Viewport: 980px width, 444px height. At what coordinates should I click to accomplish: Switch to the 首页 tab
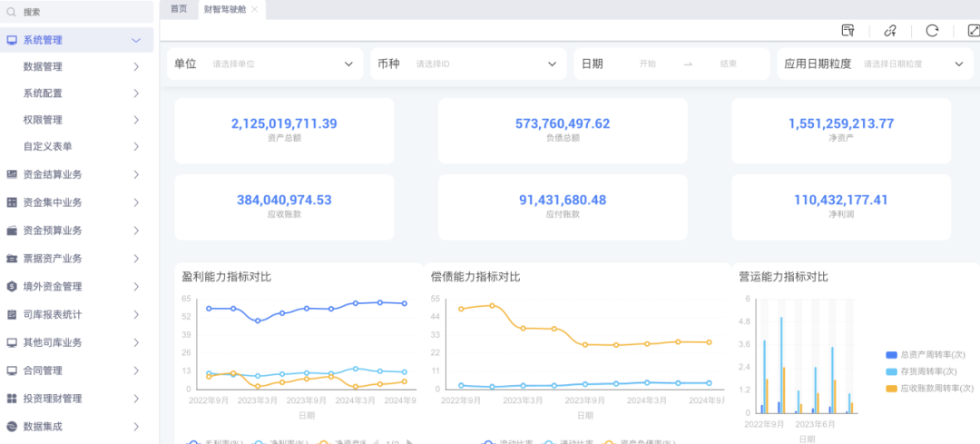coord(179,9)
